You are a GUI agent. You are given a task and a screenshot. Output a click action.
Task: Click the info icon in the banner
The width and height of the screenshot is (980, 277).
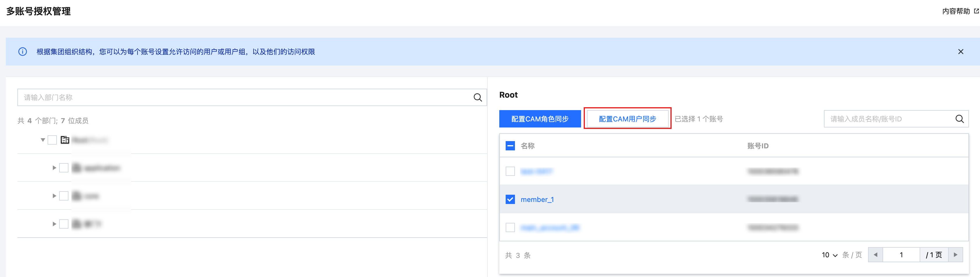[x=22, y=52]
